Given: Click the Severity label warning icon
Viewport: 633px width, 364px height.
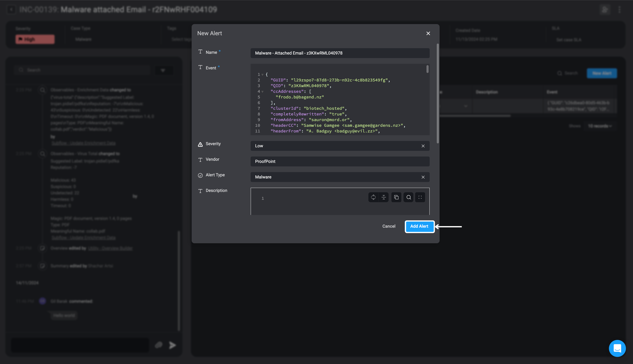Looking at the screenshot, I should 200,144.
